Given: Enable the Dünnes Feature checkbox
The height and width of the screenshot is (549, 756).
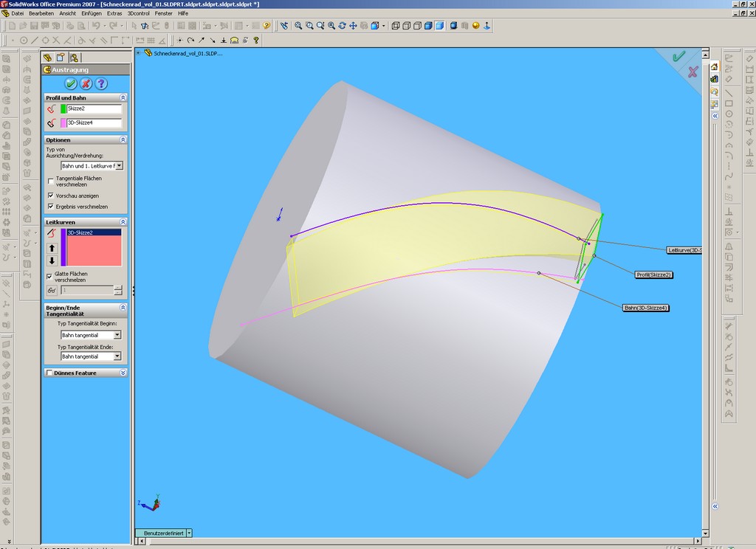Looking at the screenshot, I should click(x=50, y=373).
